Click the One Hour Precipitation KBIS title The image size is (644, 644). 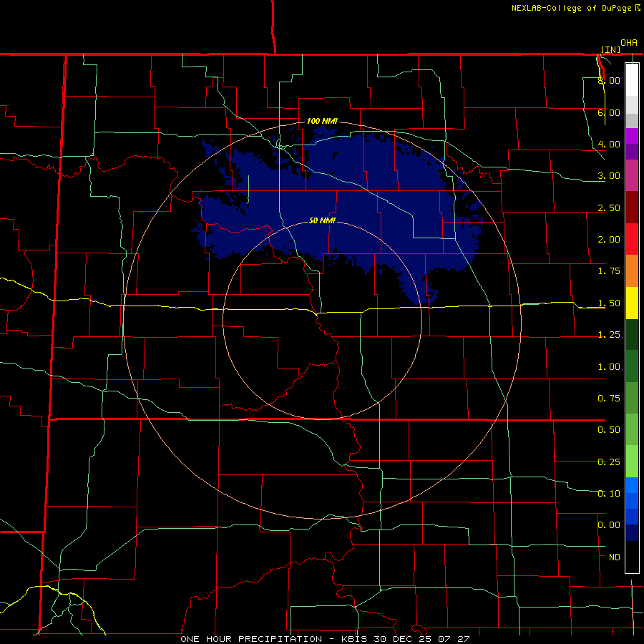pyautogui.click(x=325, y=639)
